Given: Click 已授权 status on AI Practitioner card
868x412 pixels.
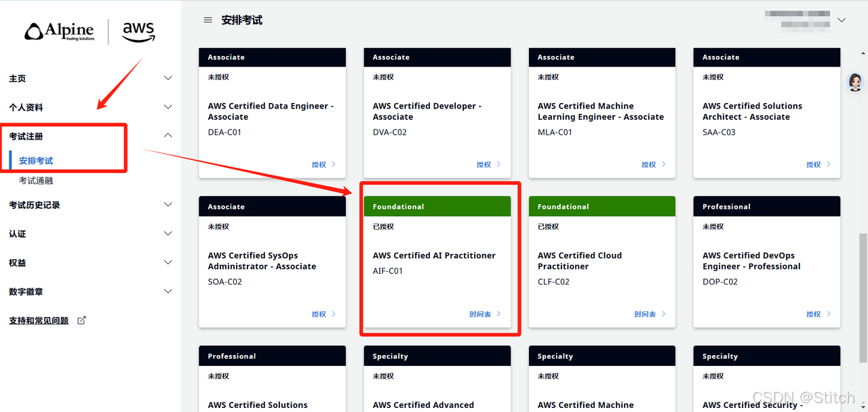Looking at the screenshot, I should pyautogui.click(x=383, y=226).
